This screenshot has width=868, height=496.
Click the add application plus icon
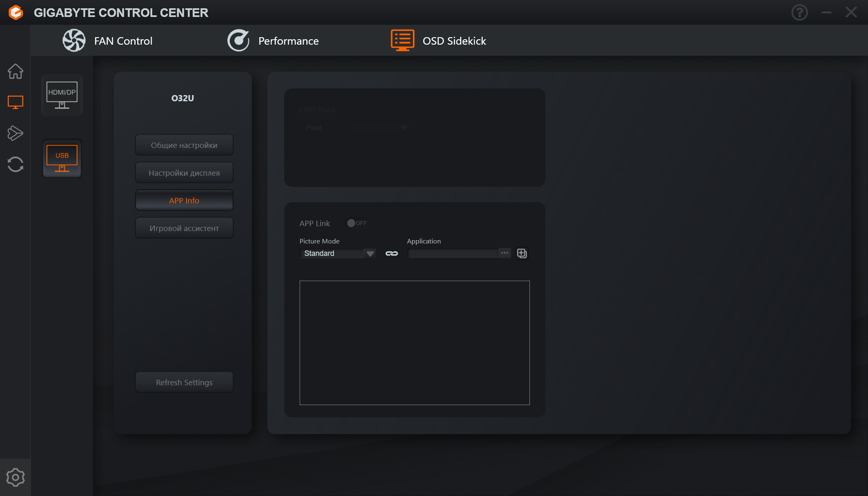pos(522,253)
